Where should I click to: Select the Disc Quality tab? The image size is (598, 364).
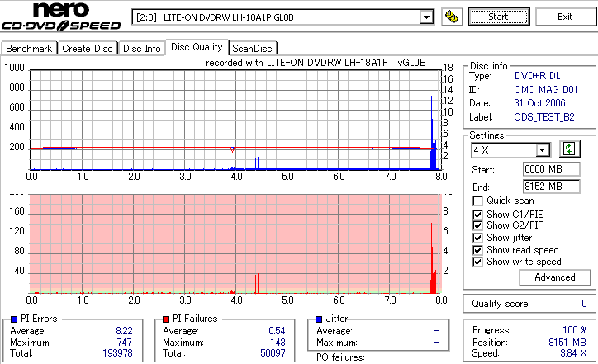197,47
